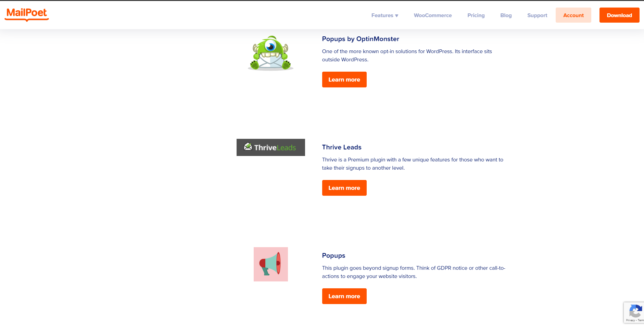Viewport: 644px width, 326px height.
Task: Expand the Features dropdown menu
Action: [x=384, y=15]
